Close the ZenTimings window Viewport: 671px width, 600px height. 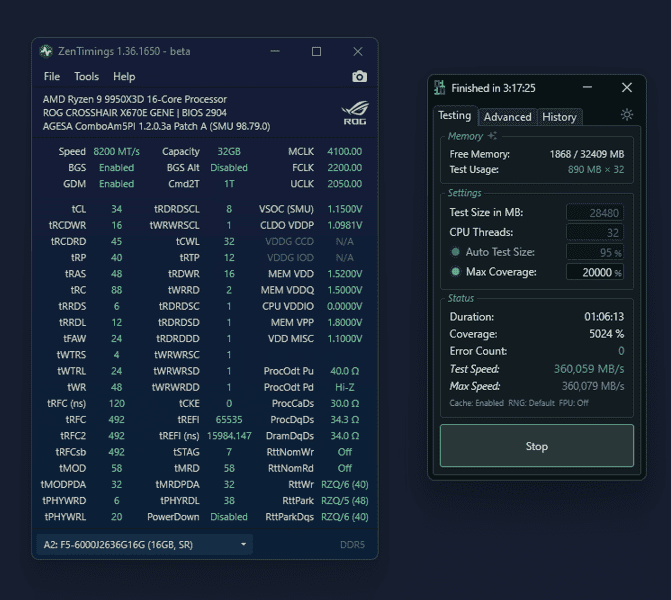[x=358, y=51]
